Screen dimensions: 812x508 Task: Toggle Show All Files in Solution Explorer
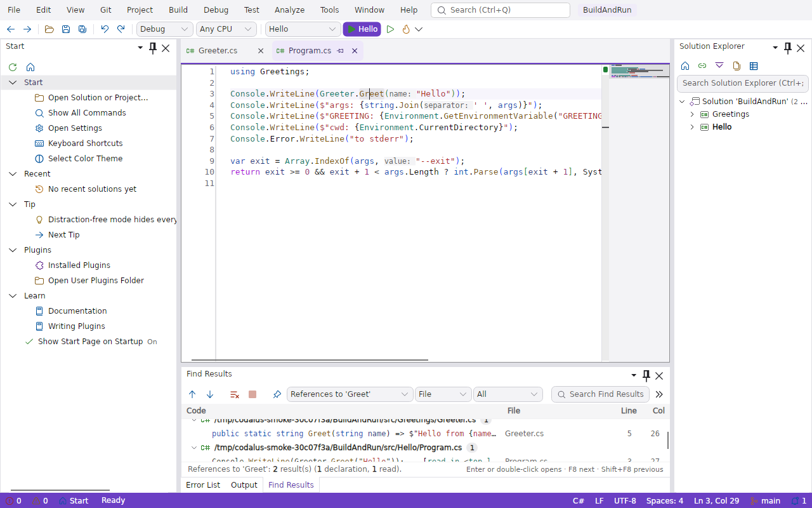[737, 65]
